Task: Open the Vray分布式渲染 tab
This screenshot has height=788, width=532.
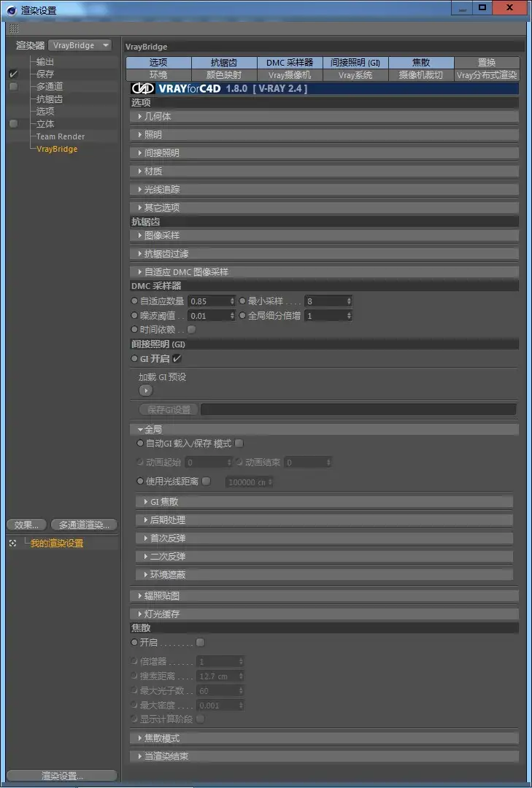Action: coord(487,75)
